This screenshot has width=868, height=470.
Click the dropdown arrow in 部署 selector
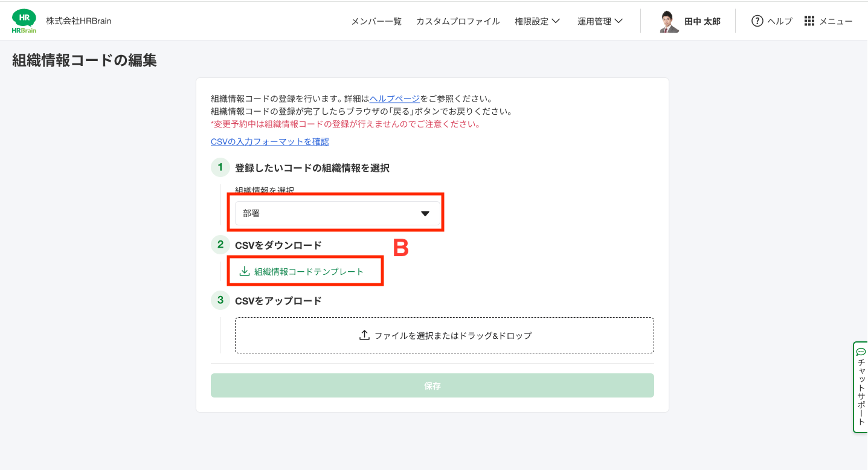[425, 213]
